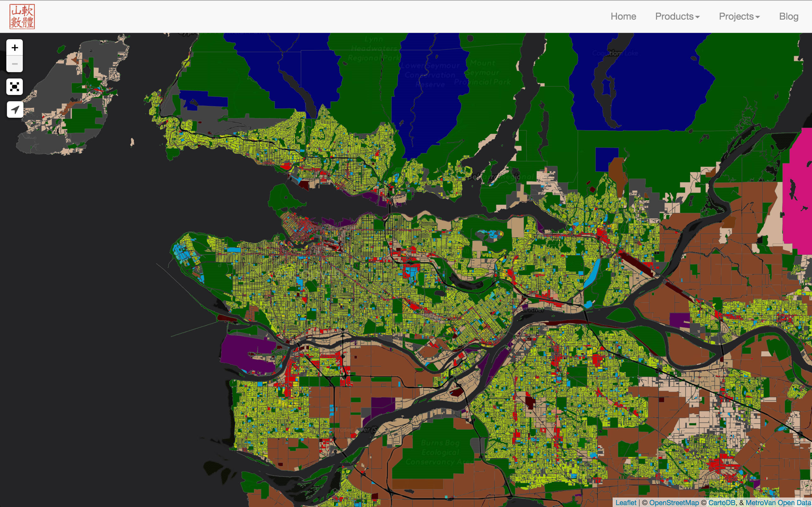Open the Leaflet attribution link
Viewport: 812px width, 507px height.
[x=626, y=503]
